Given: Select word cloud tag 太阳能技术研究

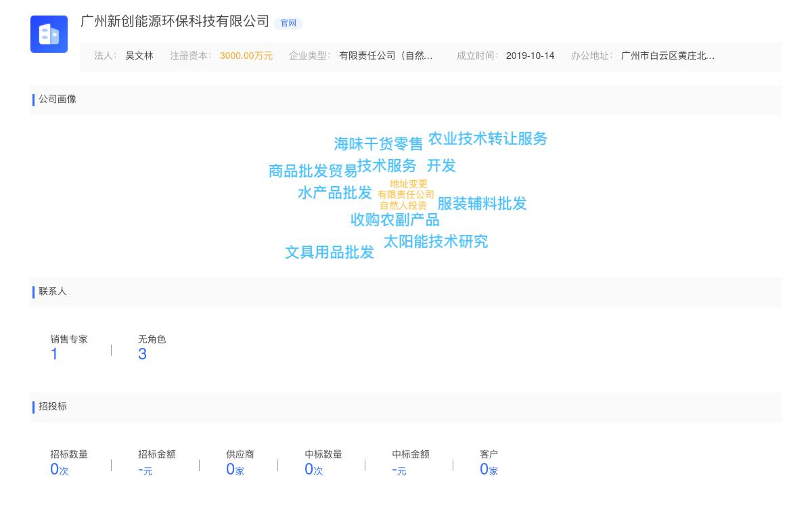Looking at the screenshot, I should [x=436, y=242].
